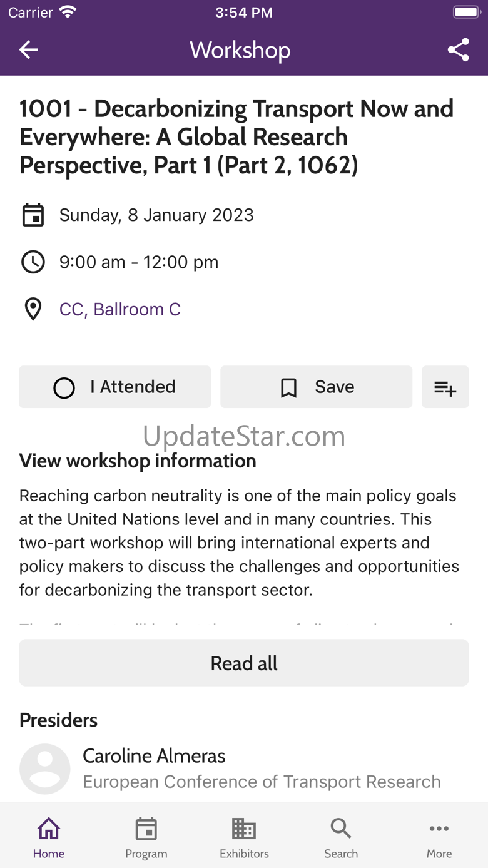
Task: Click the View workshop information heading
Action: coord(138,461)
